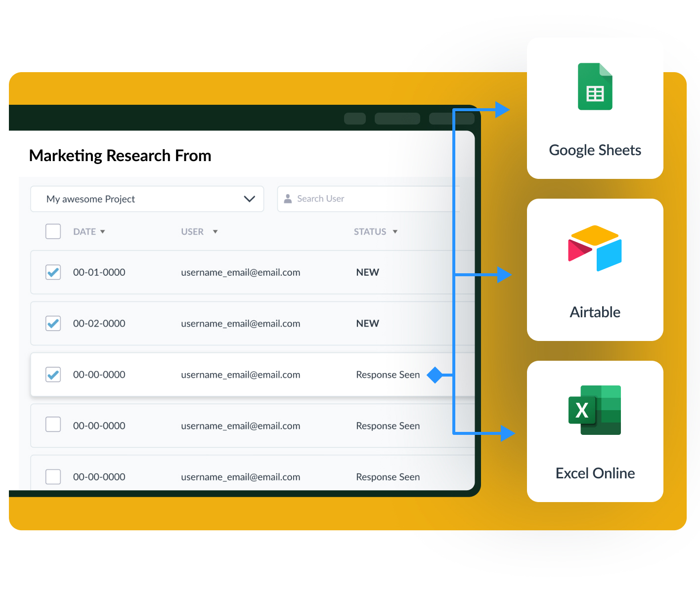Click the arrow pointing to Google Sheets
Viewport: 700px width, 593px height.
502,110
